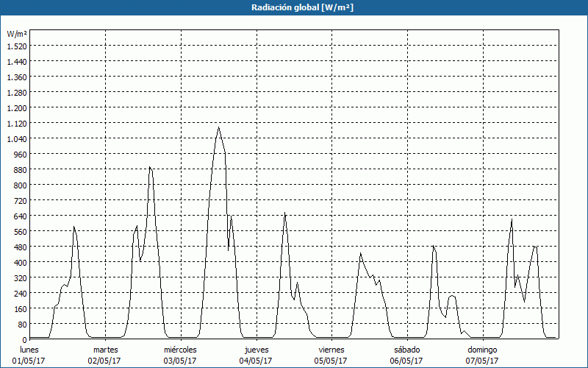Click the "lunes" day label
Viewport: 588px width, 368px height.
tap(29, 350)
